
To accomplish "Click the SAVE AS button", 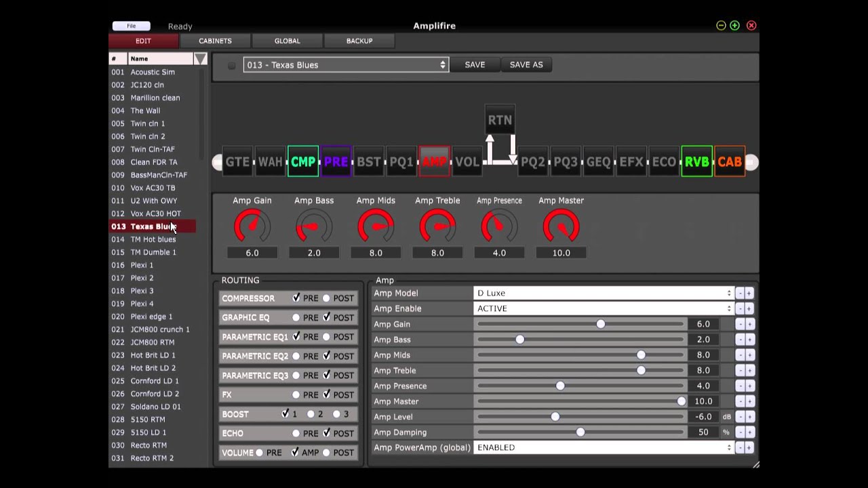I will (526, 65).
